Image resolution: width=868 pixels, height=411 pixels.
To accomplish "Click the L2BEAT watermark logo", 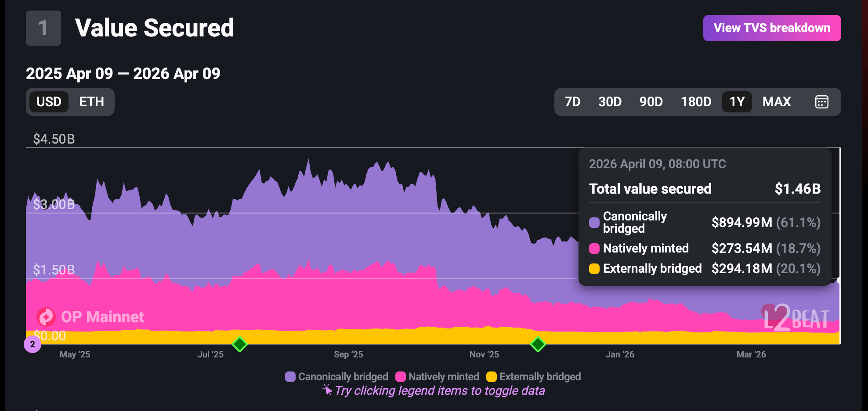I will coord(796,318).
